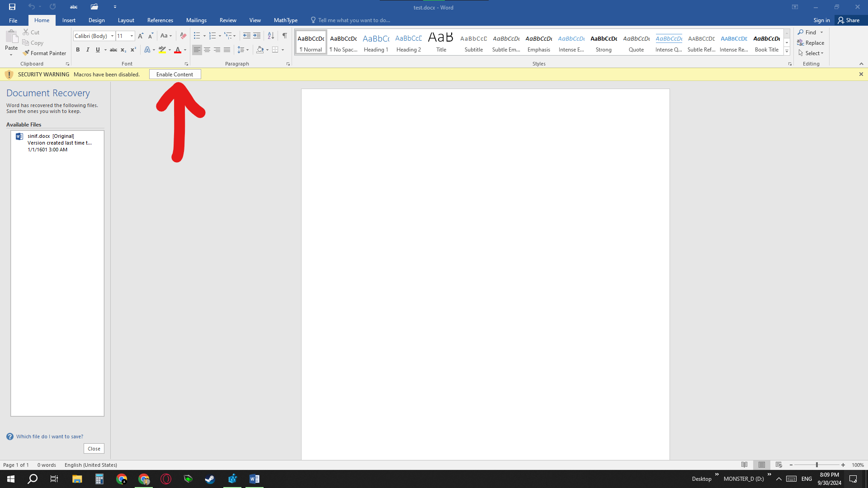Click the Subscript icon
The width and height of the screenshot is (868, 488).
(123, 50)
